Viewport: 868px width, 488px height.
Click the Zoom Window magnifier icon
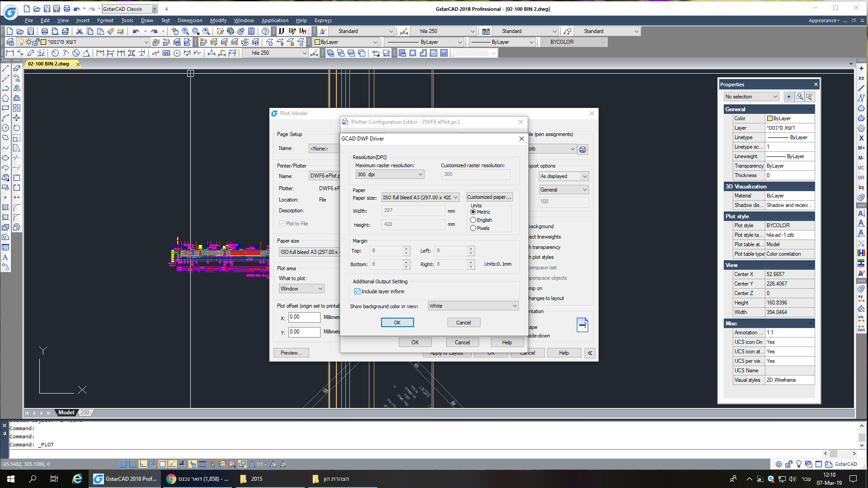[196, 31]
